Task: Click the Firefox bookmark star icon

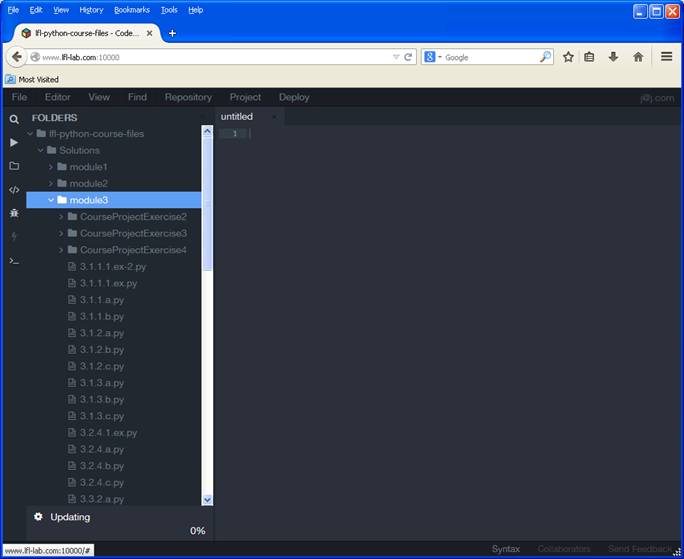Action: (568, 57)
